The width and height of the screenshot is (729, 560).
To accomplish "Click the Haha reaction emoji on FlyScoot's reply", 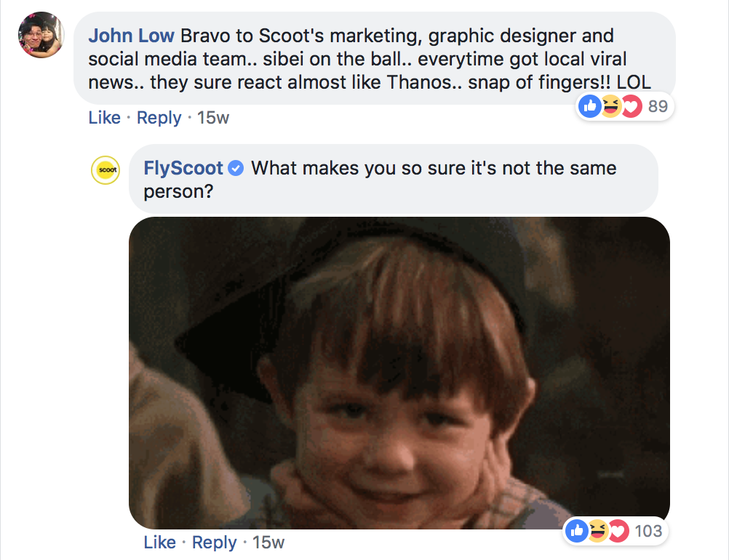I will click(597, 531).
